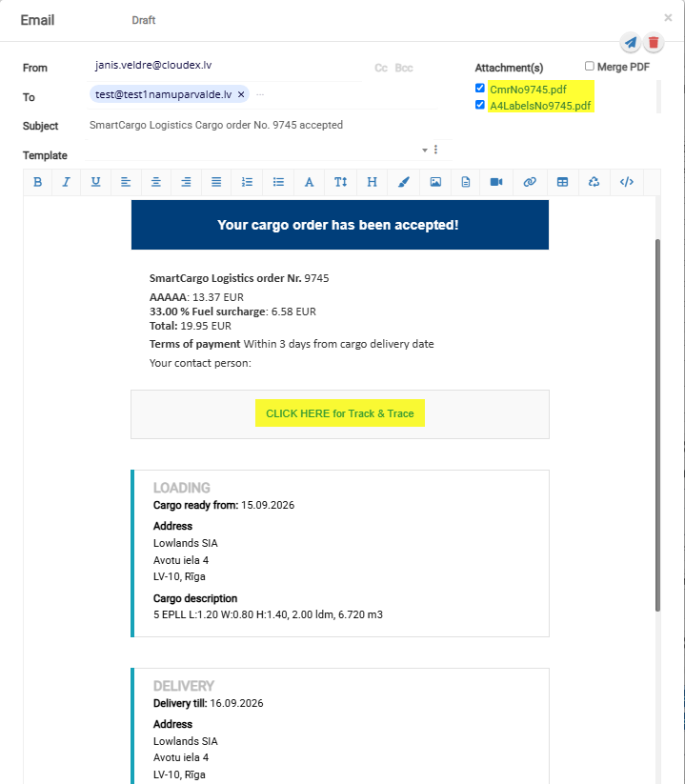The image size is (685, 784).
Task: Open the Template options three-dot menu
Action: point(436,150)
